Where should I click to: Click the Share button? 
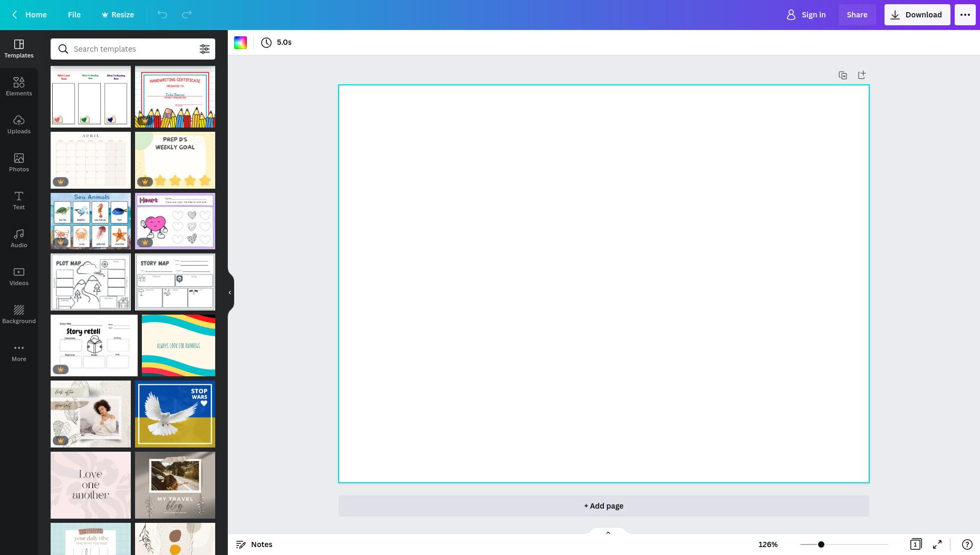pyautogui.click(x=857, y=15)
